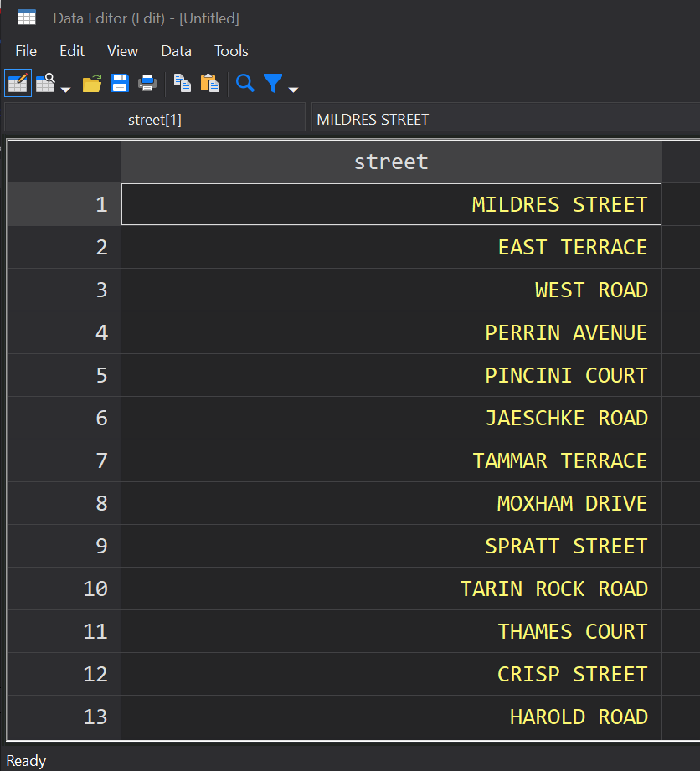
Task: Click the street column header
Action: (391, 162)
